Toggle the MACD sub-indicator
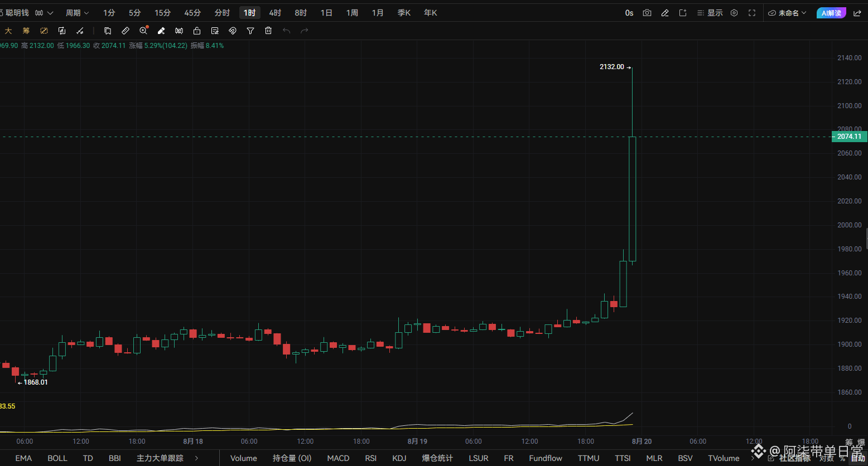This screenshot has width=868, height=466. (338, 458)
